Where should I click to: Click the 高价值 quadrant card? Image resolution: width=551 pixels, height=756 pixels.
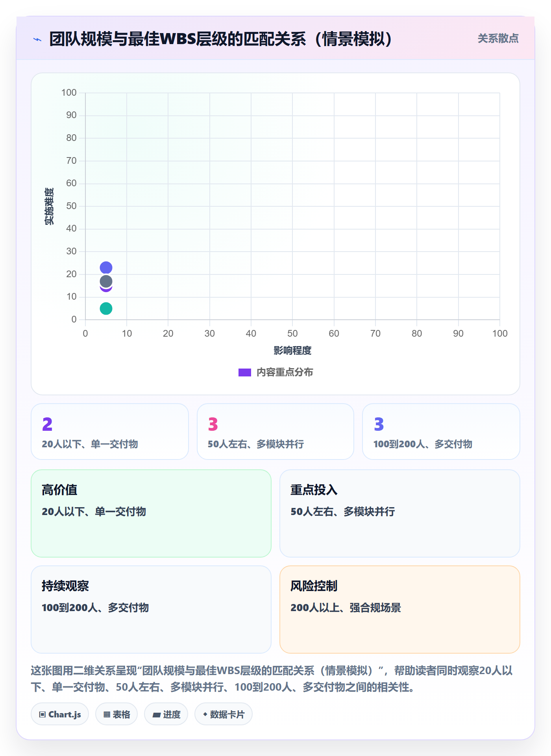tap(151, 513)
